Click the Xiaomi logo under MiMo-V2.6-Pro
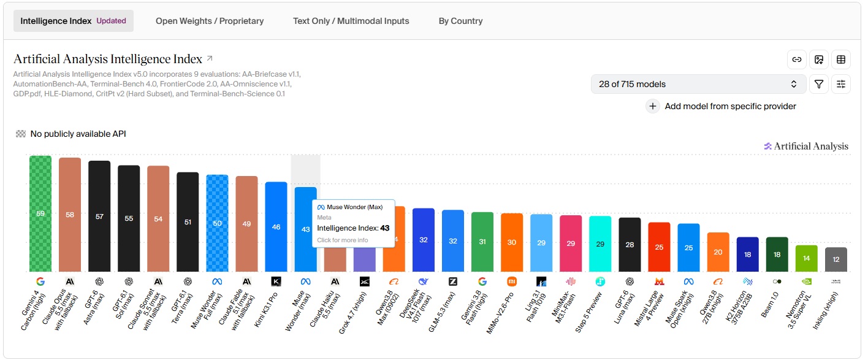 [x=512, y=281]
